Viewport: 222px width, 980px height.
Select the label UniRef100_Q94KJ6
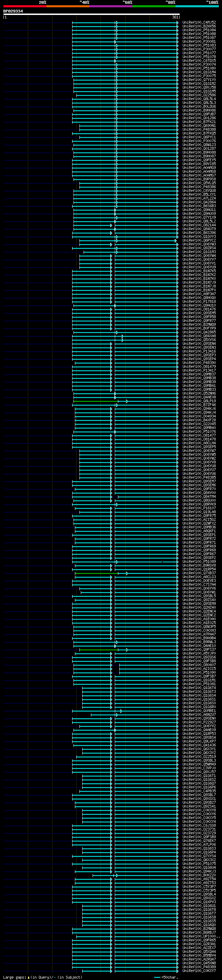click(199, 409)
